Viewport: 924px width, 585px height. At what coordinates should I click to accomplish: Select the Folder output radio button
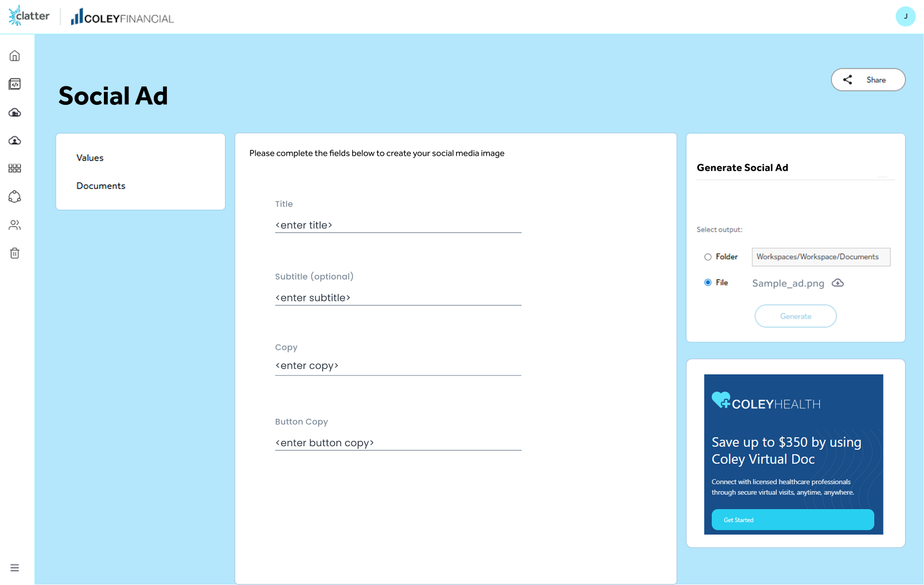[708, 257]
